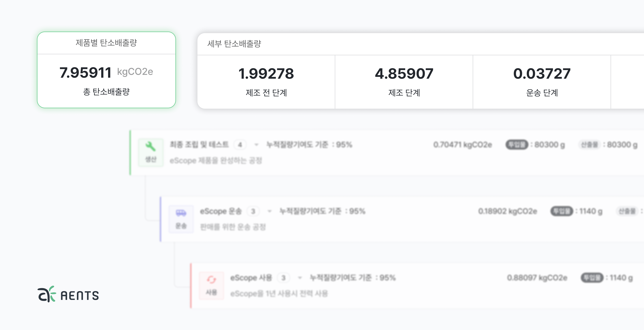This screenshot has height=330, width=644.
Task: Click the purple truck transport icon
Action: tap(181, 213)
